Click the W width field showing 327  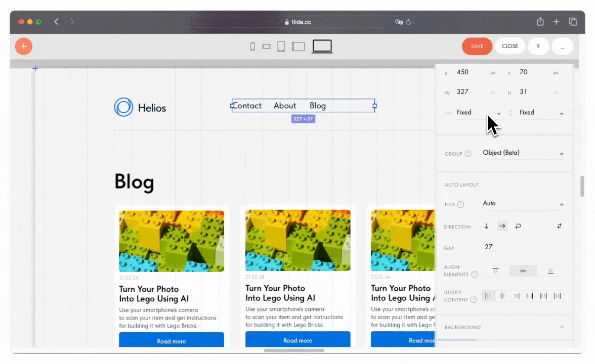[x=470, y=92]
